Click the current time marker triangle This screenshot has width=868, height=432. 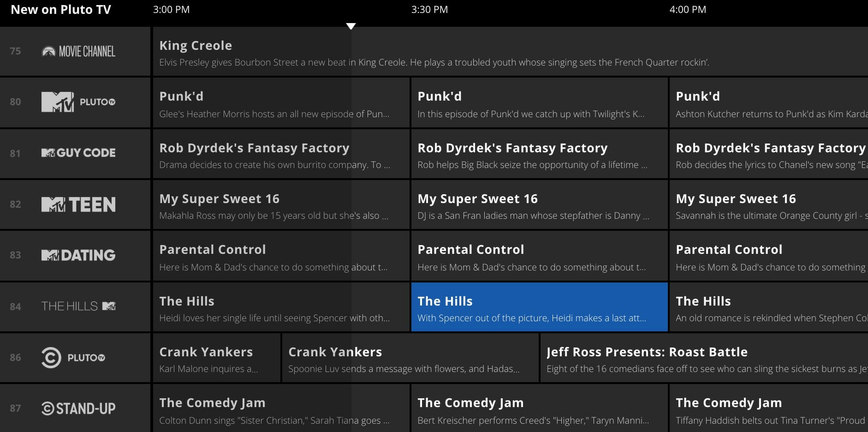351,26
